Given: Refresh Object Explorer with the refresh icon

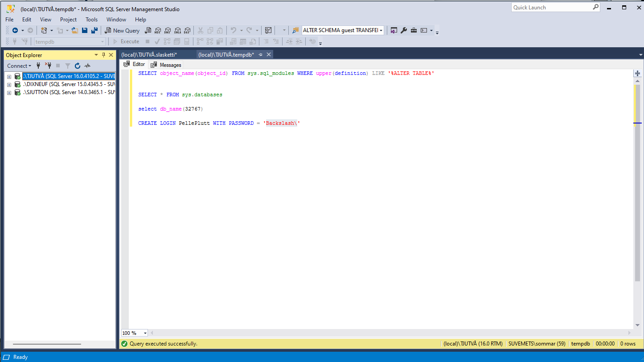Looking at the screenshot, I should coord(78,66).
